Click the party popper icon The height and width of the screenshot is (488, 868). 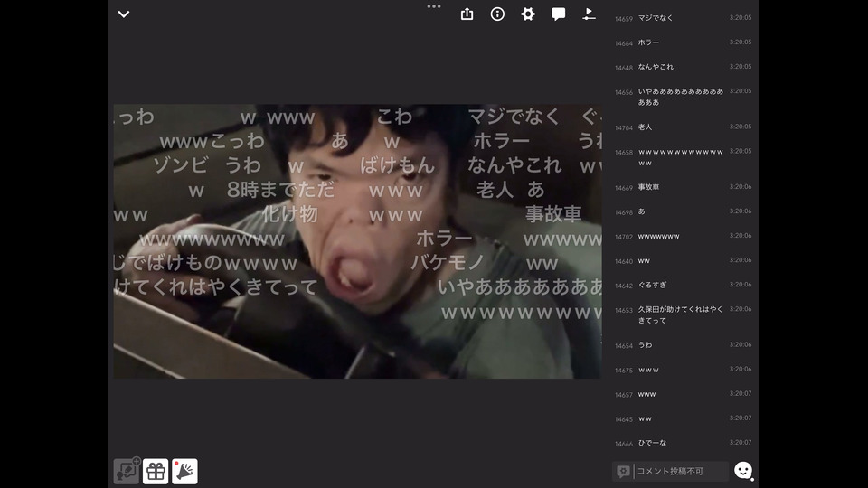click(184, 472)
